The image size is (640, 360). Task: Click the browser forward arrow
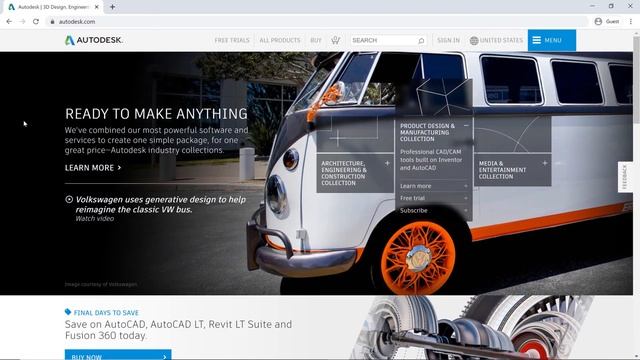(x=22, y=21)
